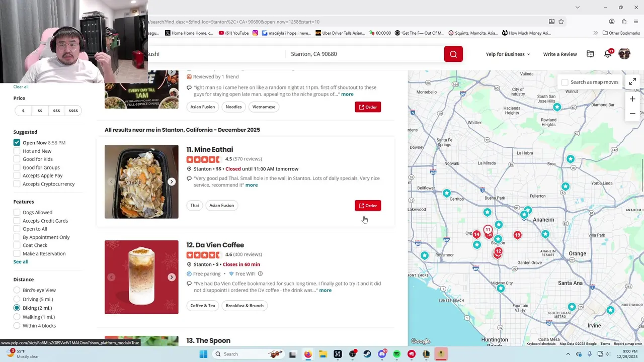The width and height of the screenshot is (644, 362).
Task: Enable the Accepts Apple Pay filter
Action: click(17, 175)
